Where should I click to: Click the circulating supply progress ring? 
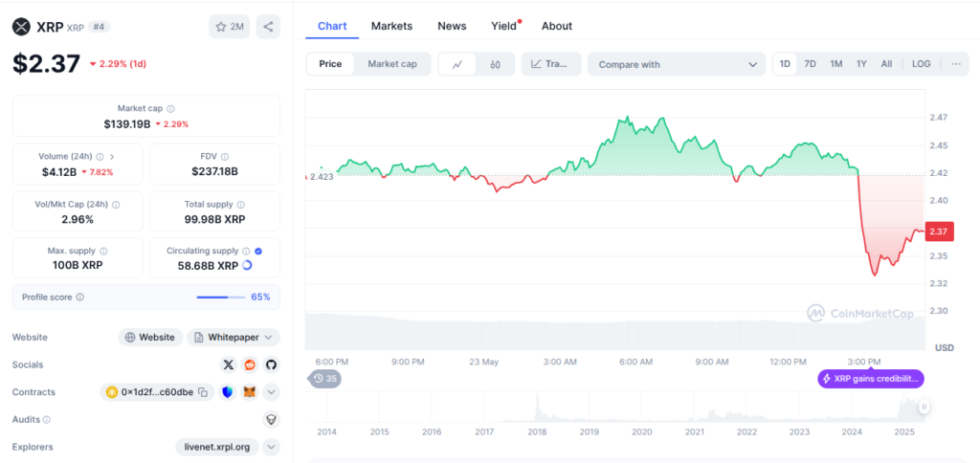pyautogui.click(x=247, y=265)
